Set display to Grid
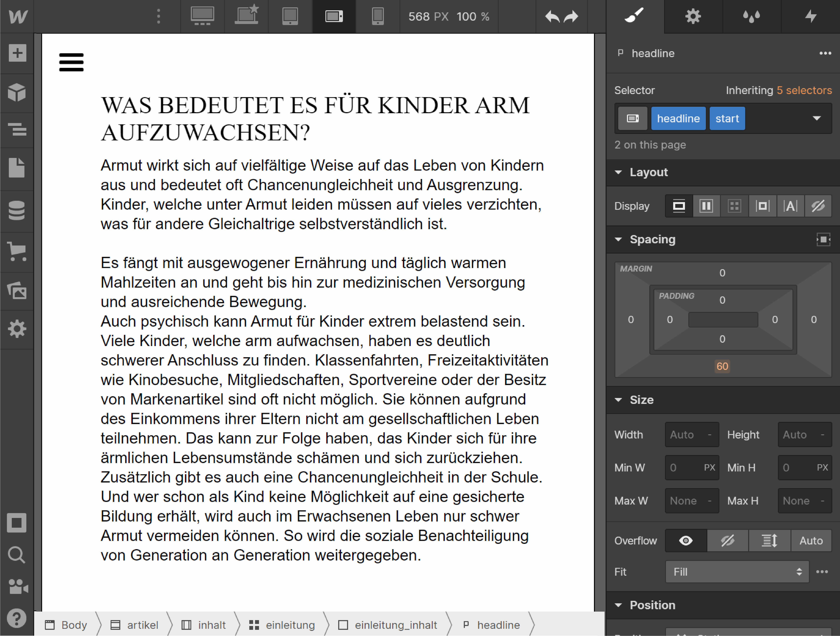This screenshot has height=636, width=840. tap(734, 206)
